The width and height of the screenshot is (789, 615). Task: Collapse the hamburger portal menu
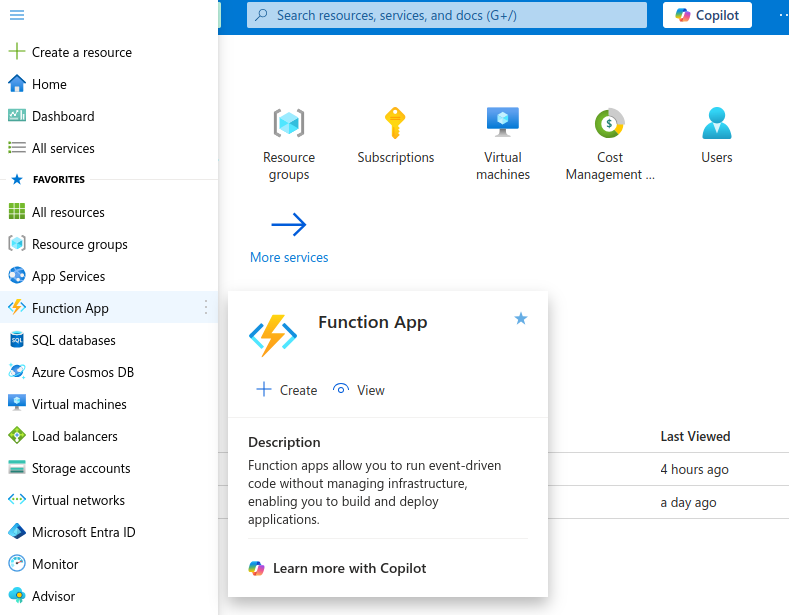[x=17, y=15]
